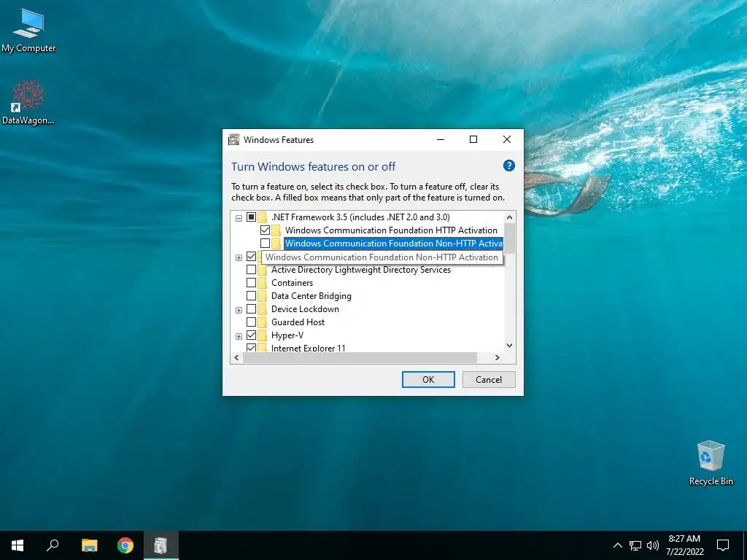
Task: Open the Windows Start menu
Action: click(18, 545)
